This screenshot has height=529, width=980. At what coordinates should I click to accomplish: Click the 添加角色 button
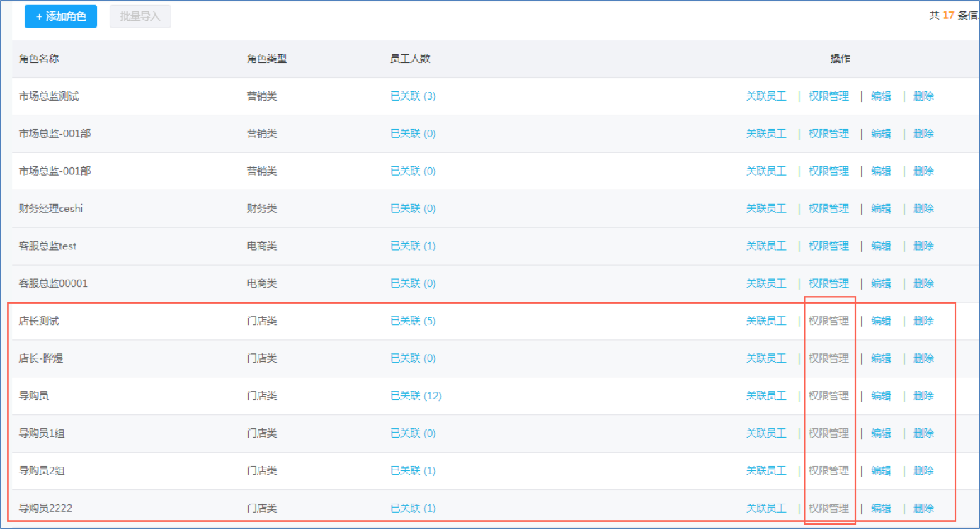tap(61, 16)
